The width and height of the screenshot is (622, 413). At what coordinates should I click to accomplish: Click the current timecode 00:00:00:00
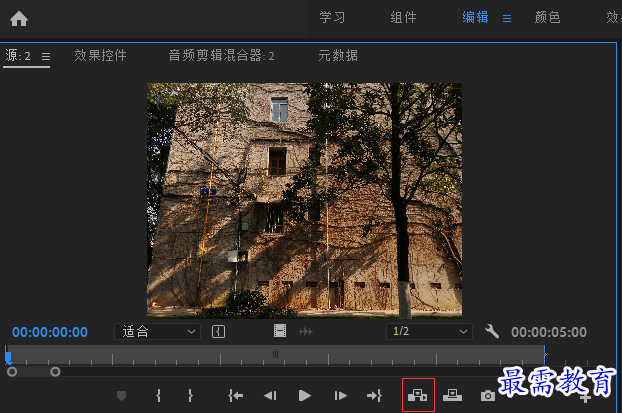point(50,332)
